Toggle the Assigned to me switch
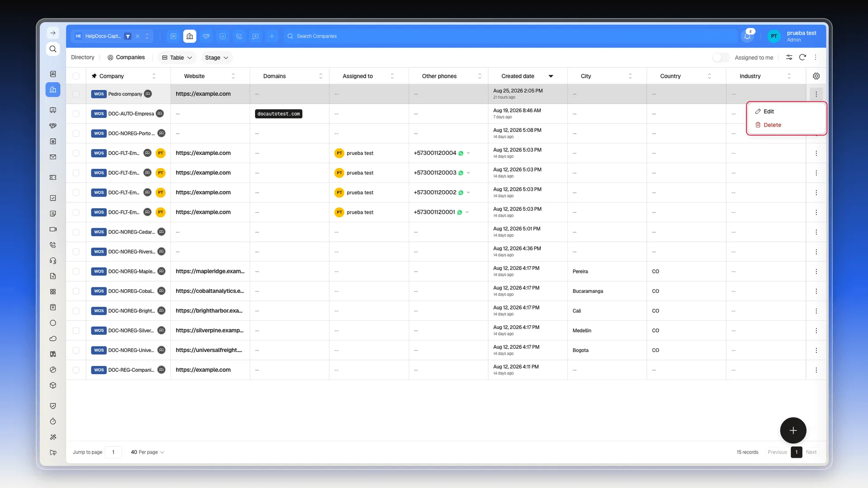 [x=721, y=57]
